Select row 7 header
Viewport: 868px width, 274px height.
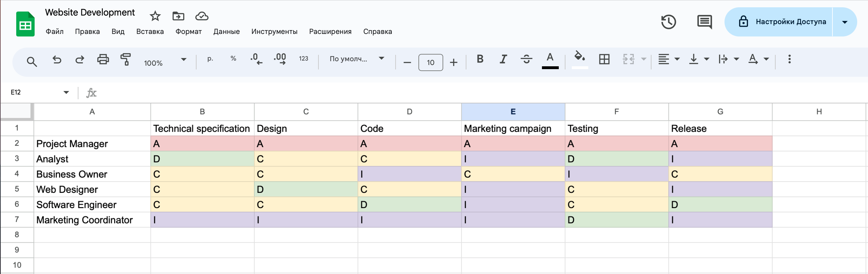pos(17,219)
